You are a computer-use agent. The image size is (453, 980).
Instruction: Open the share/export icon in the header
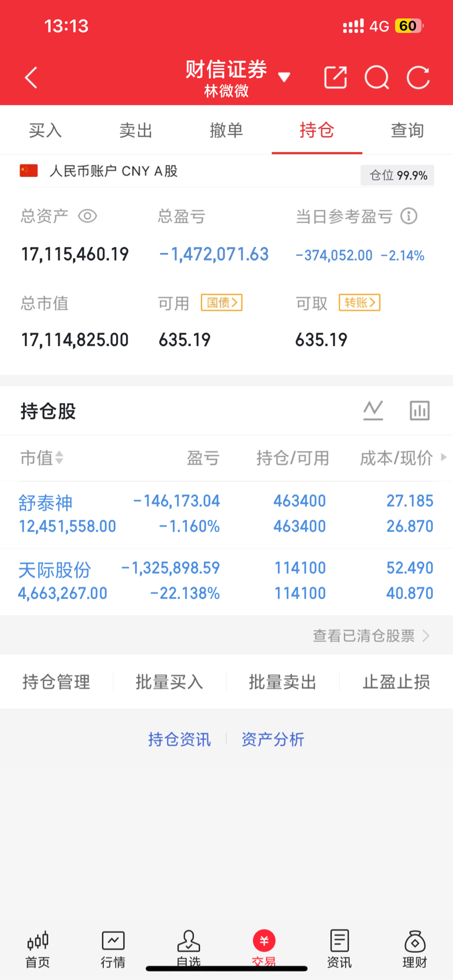click(336, 77)
